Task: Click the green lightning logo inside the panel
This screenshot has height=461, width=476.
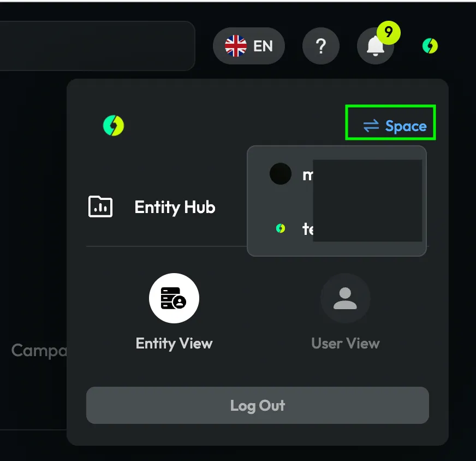Action: [x=114, y=126]
